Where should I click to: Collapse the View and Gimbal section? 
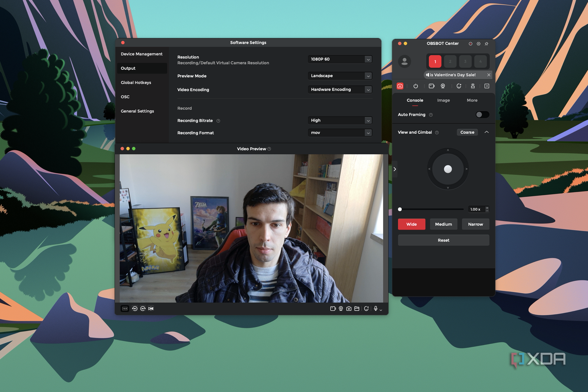click(x=487, y=132)
